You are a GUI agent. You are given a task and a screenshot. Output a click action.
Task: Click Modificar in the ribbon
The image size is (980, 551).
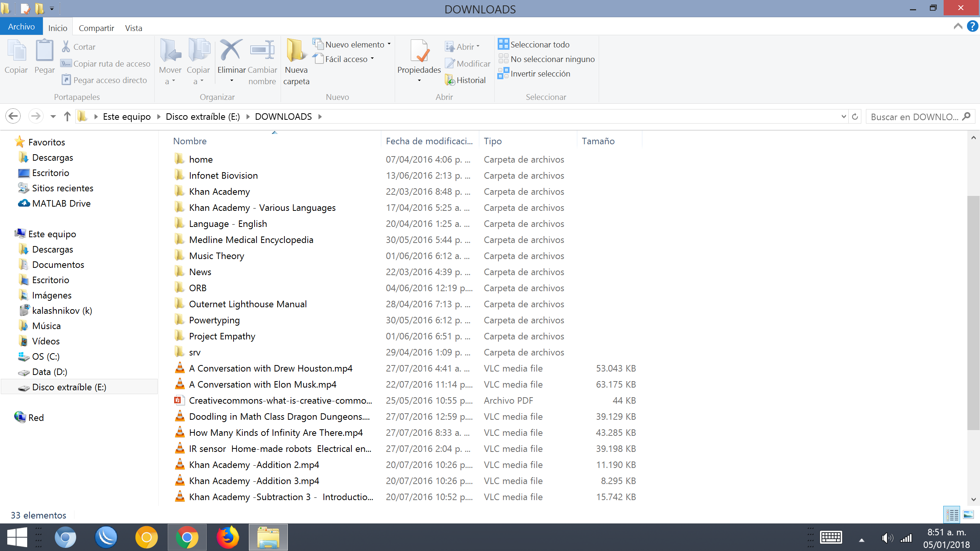[x=468, y=64]
